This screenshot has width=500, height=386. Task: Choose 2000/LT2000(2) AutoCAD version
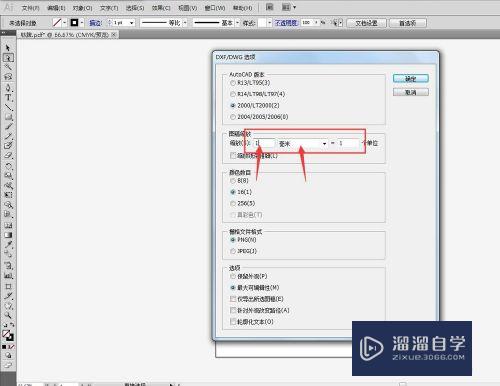(x=255, y=105)
